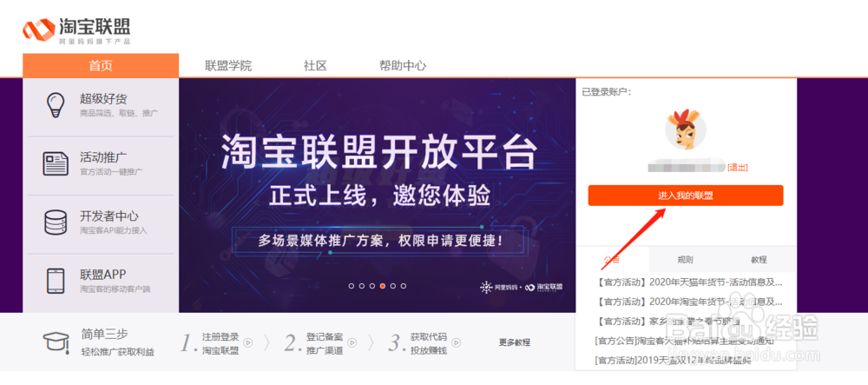Open notice 2020年天猫年货节 activity info
Image resolution: width=868 pixels, height=385 pixels.
point(689,282)
